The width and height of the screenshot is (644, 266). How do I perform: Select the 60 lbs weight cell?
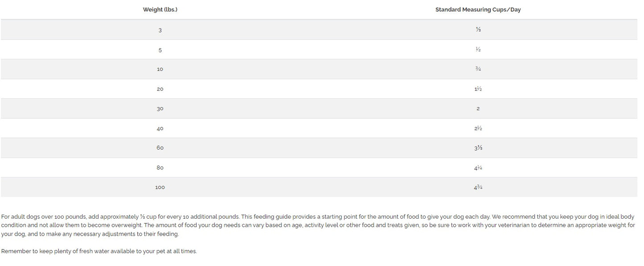[160, 148]
